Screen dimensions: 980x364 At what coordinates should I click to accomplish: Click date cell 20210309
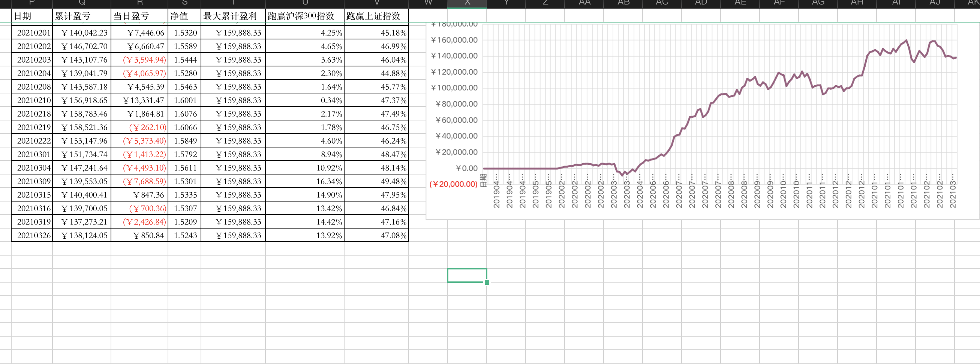[32, 182]
